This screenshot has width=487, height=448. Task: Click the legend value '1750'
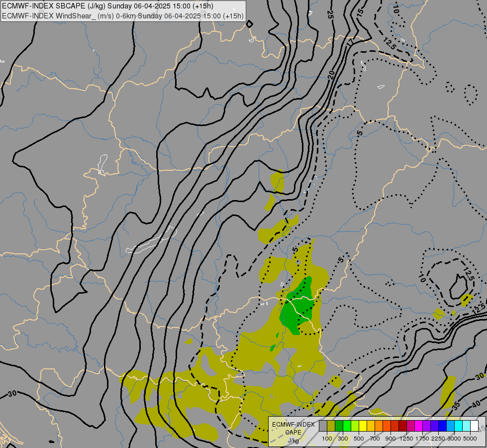[x=422, y=439]
